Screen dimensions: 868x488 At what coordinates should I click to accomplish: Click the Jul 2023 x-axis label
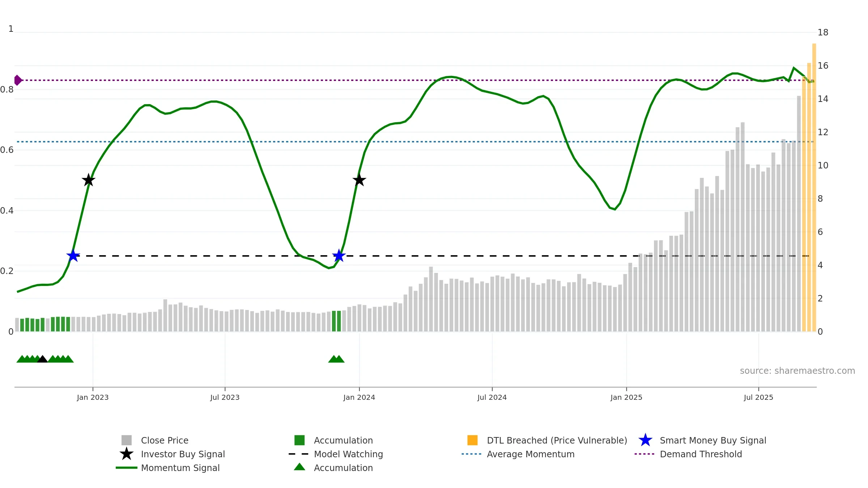click(225, 398)
